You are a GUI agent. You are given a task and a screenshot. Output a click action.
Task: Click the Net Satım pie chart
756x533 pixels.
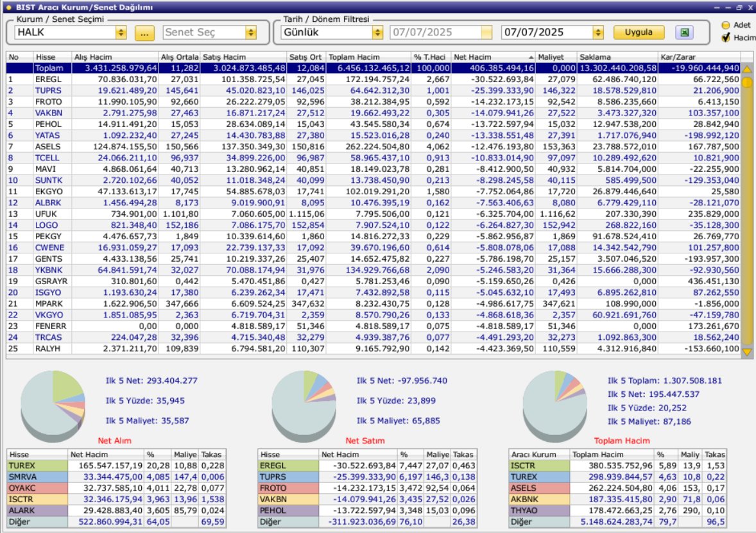pyautogui.click(x=304, y=406)
